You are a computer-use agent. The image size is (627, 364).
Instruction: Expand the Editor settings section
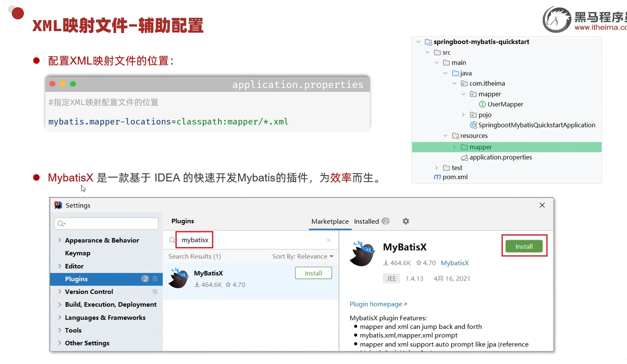point(60,266)
